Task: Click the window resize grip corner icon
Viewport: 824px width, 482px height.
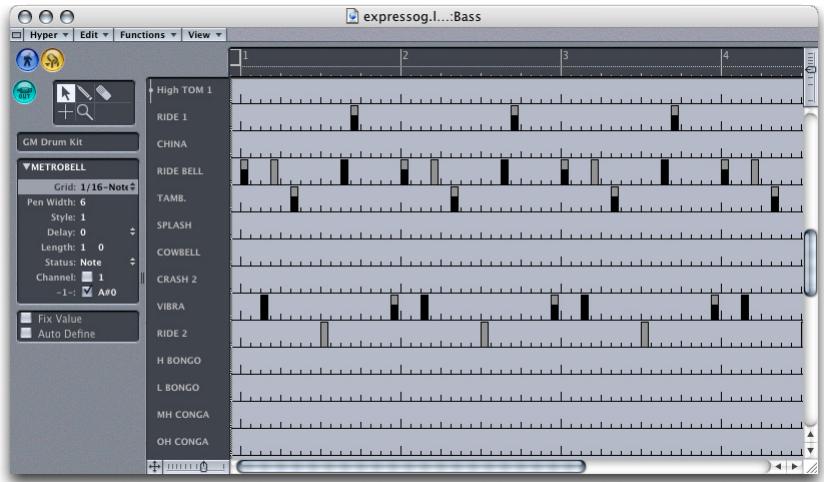Action: pyautogui.click(x=812, y=467)
